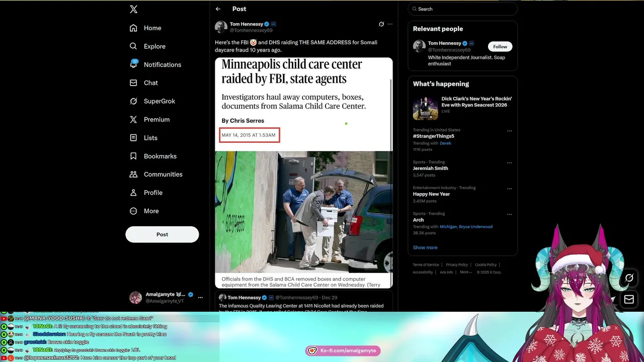Click the Michigan trending link
Screen dimensions: 644x362
click(x=448, y=227)
